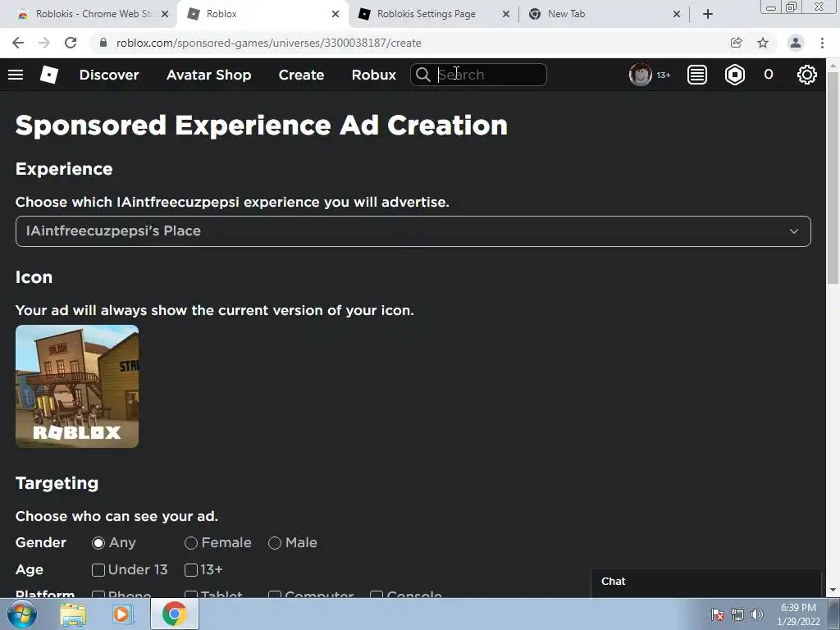The height and width of the screenshot is (630, 840).
Task: Open a new tab with plus button
Action: coord(708,14)
